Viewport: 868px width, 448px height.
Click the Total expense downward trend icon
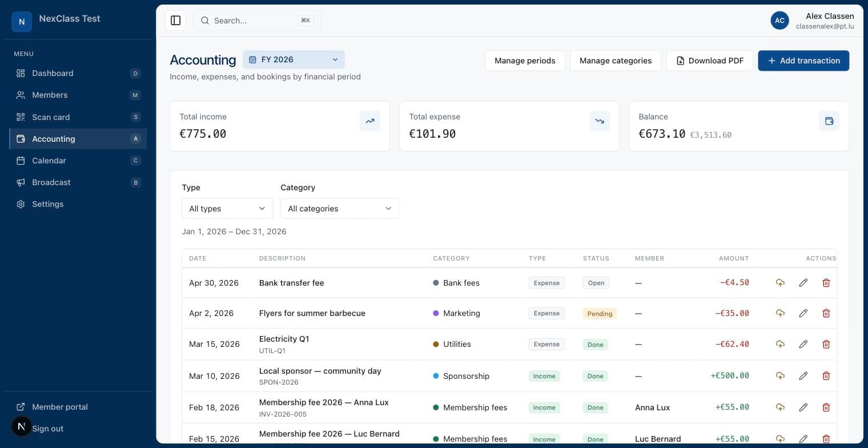click(600, 121)
